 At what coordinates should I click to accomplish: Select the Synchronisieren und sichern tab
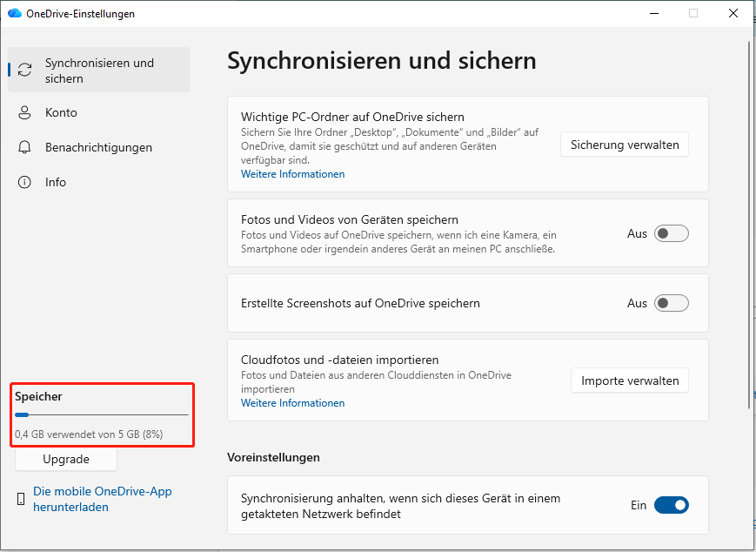point(97,70)
